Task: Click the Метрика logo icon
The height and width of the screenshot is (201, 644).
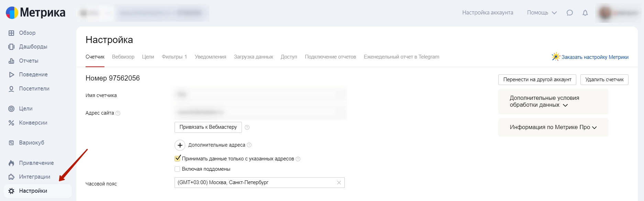Action: [12, 13]
